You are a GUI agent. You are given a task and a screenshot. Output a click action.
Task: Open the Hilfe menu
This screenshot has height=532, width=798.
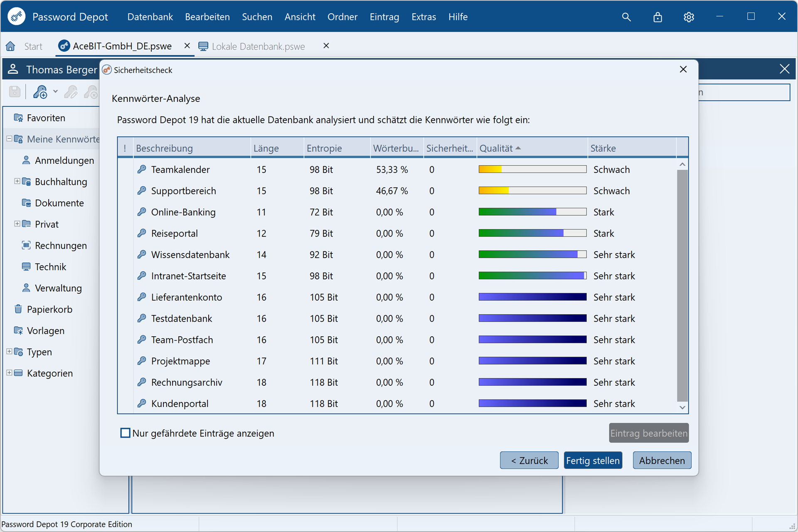click(x=458, y=17)
